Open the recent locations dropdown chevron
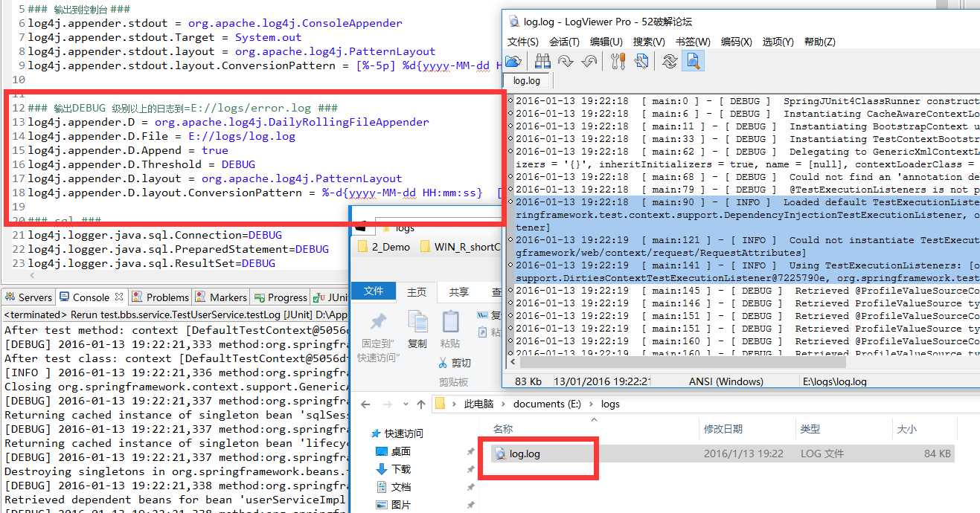The image size is (980, 513). pyautogui.click(x=405, y=404)
